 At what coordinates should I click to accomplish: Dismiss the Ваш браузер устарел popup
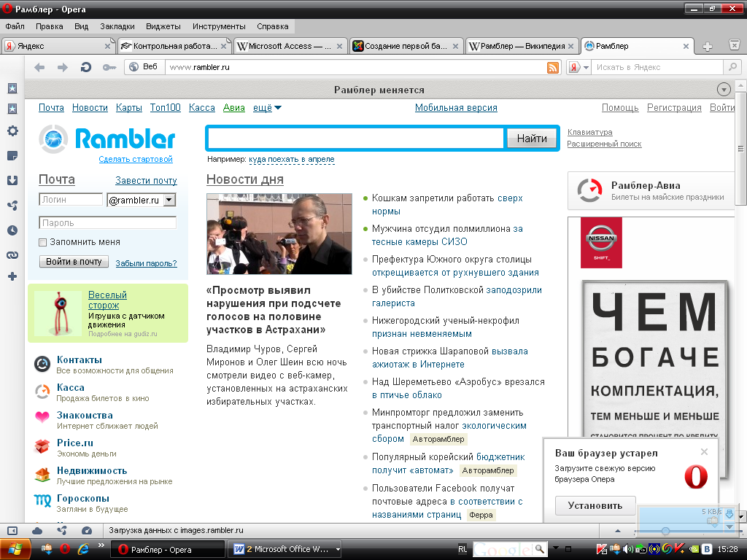pyautogui.click(x=704, y=452)
